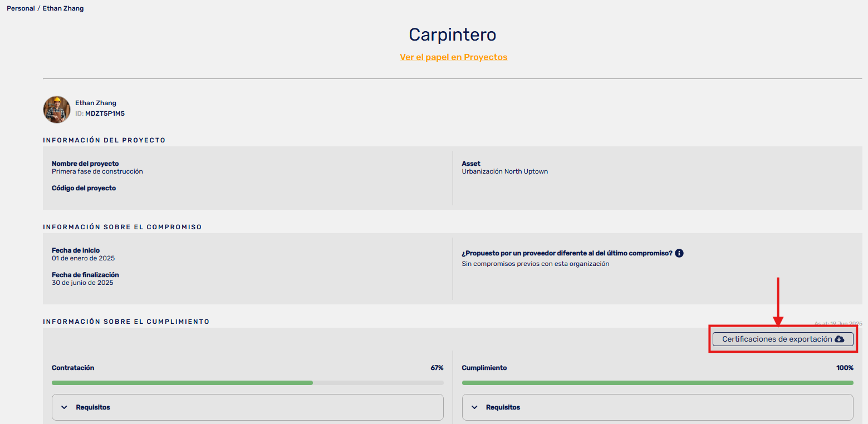
Task: Click the Contratación progress bar
Action: (x=247, y=383)
